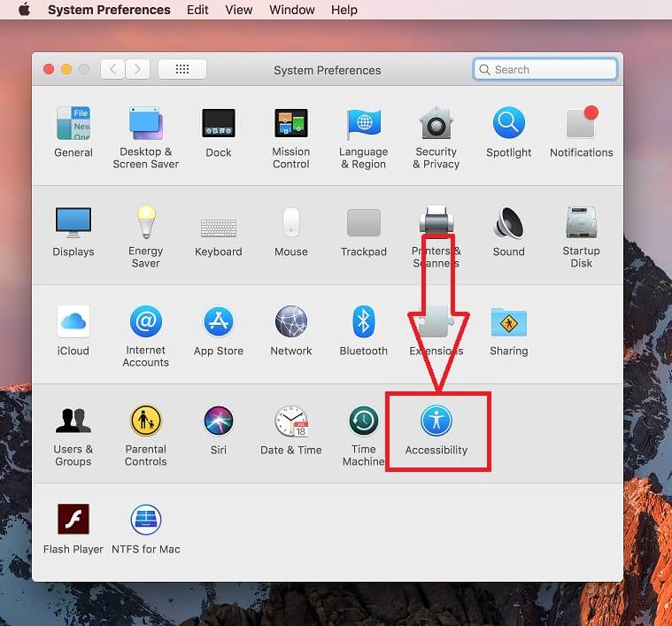Open Parental Controls pane
Screen dimensions: 672x626
(x=145, y=421)
